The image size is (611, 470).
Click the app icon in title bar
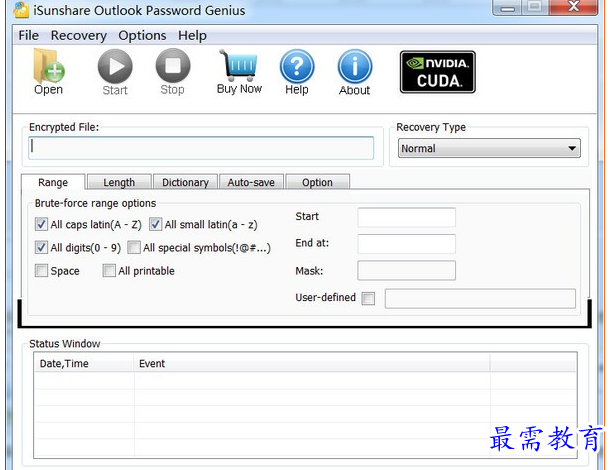(x=21, y=10)
